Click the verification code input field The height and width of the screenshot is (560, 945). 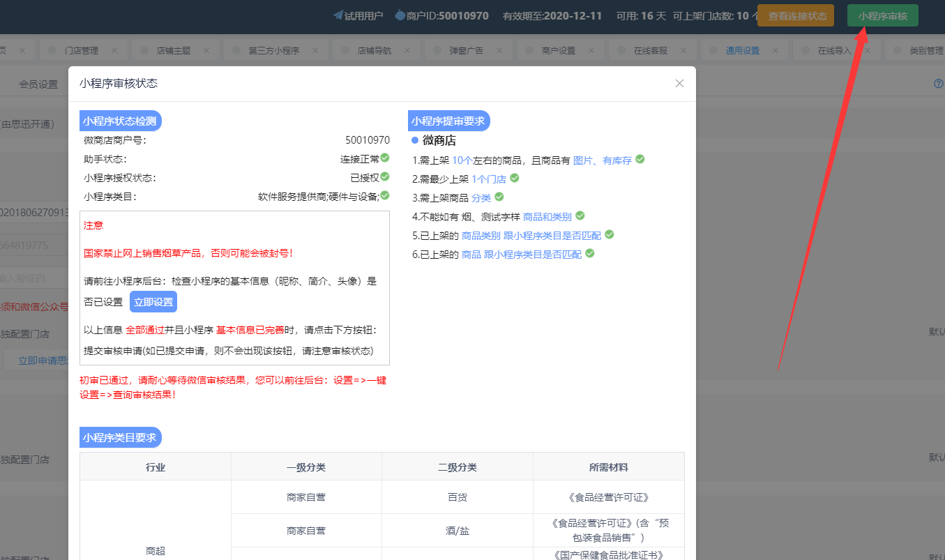[34, 278]
